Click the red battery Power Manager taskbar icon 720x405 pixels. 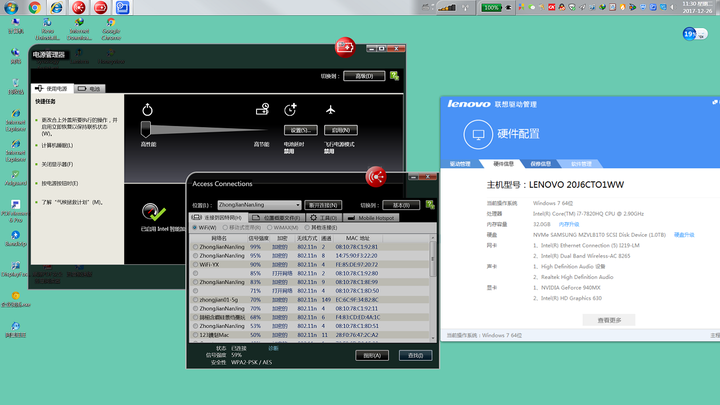coord(101,7)
